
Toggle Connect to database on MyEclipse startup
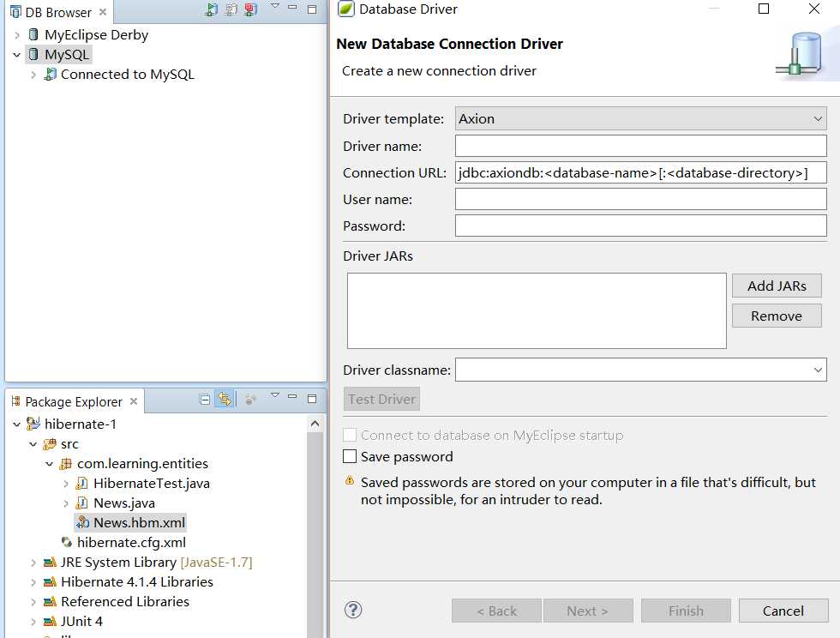tap(350, 435)
